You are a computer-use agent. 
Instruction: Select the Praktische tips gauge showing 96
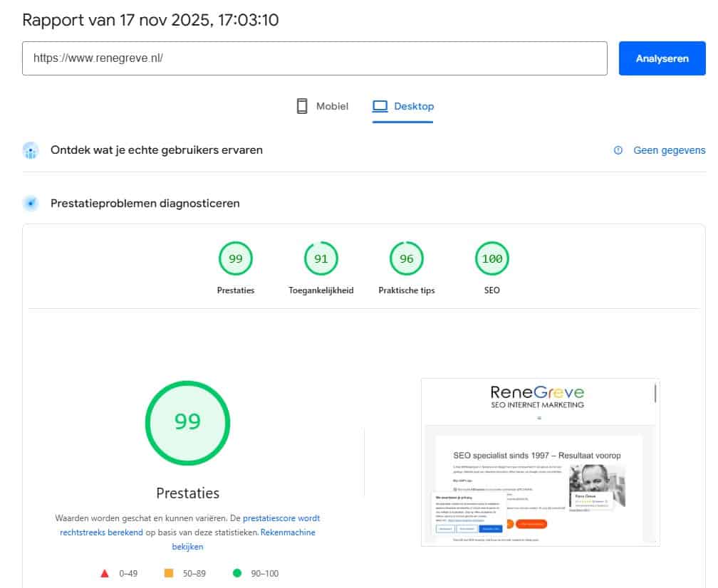[x=406, y=258]
